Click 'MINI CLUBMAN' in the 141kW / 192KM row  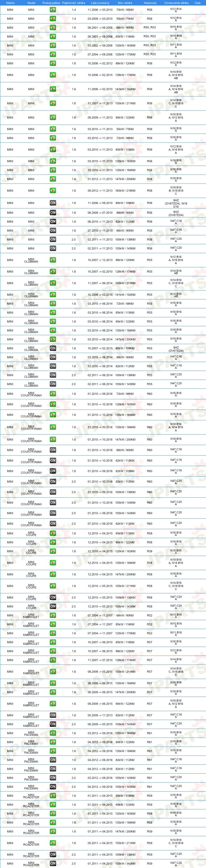pyautogui.click(x=31, y=295)
